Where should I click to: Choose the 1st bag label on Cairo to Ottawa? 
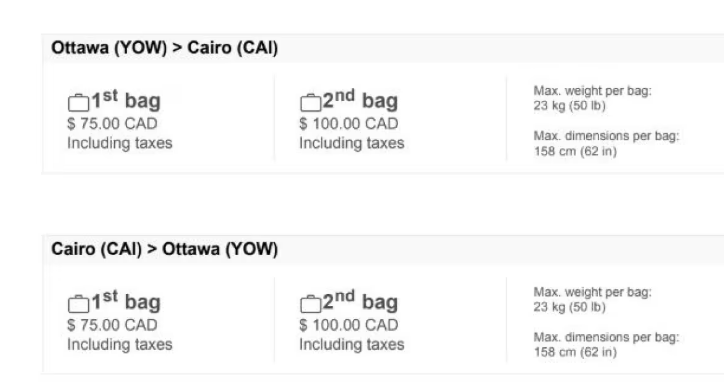coord(126,302)
